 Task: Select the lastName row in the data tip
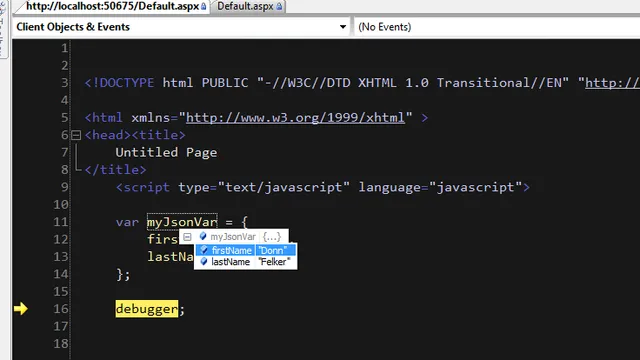(246, 262)
